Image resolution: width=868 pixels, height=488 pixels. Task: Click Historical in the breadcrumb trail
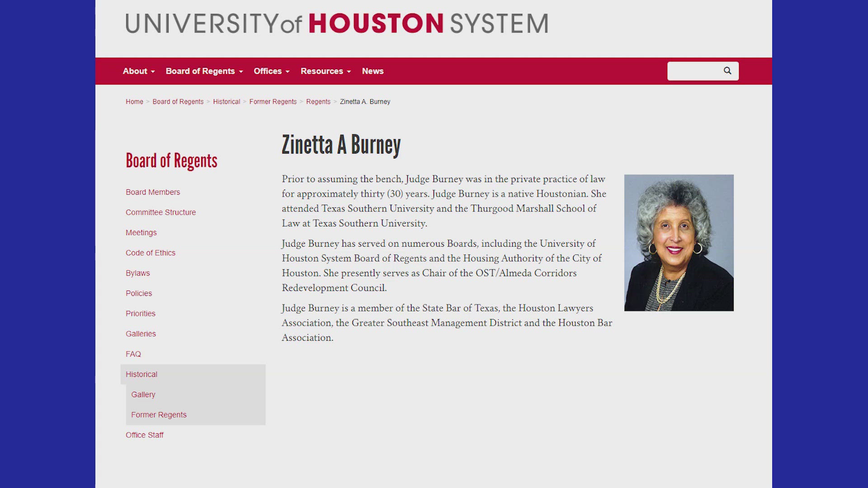[x=226, y=102]
